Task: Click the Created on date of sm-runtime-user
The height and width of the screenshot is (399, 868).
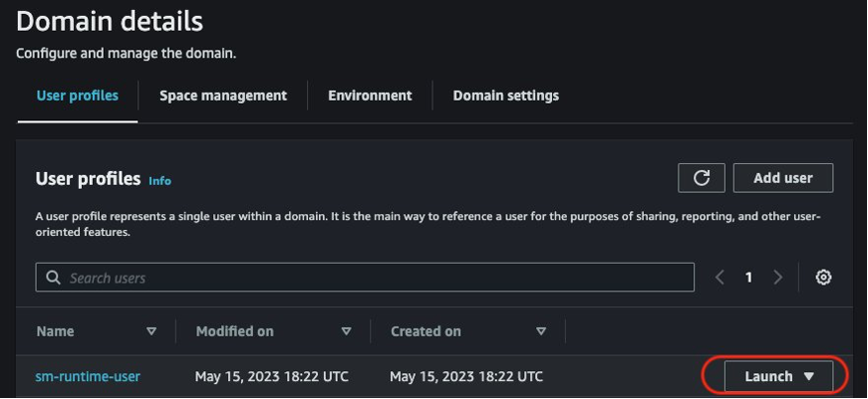Action: 466,376
